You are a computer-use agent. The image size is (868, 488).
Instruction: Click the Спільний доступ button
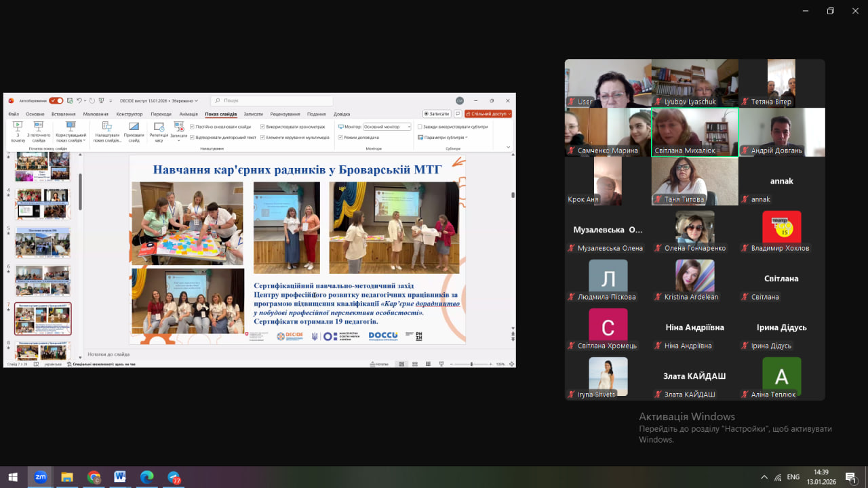coord(488,114)
